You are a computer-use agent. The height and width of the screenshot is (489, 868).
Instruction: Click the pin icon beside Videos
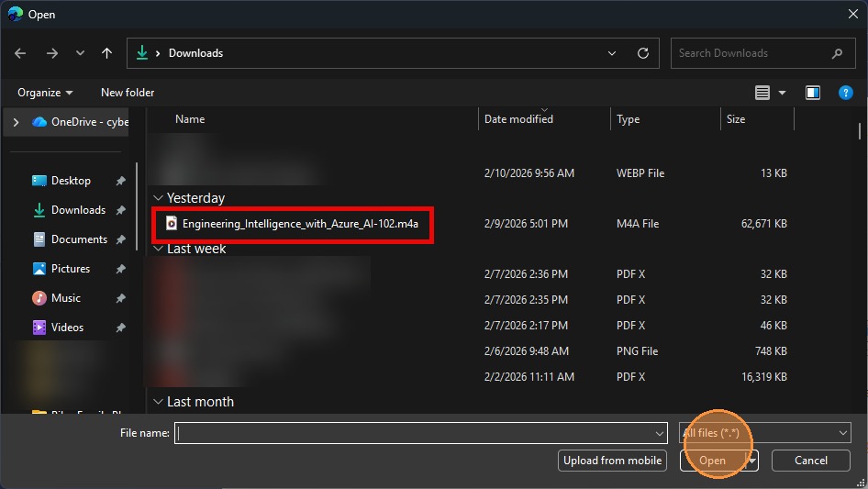click(x=121, y=328)
